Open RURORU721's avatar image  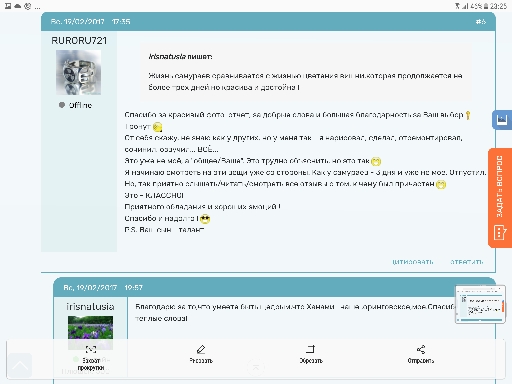point(78,72)
